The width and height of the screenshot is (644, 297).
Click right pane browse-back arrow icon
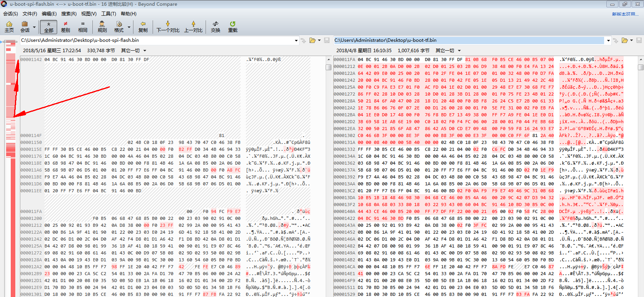pos(616,40)
